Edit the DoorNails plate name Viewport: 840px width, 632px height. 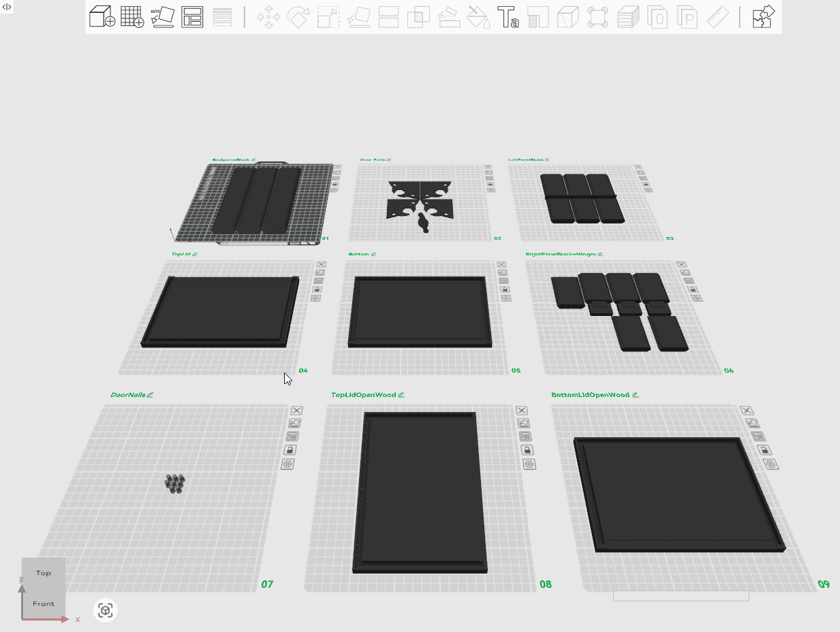pos(150,394)
